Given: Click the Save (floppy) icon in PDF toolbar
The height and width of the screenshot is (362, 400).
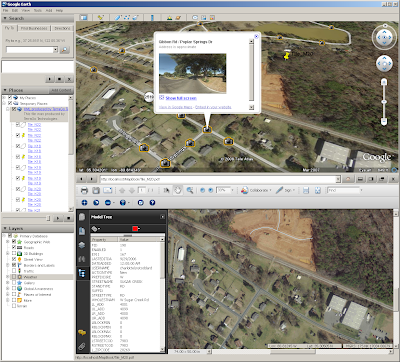Looking at the screenshot, I should (96, 190).
